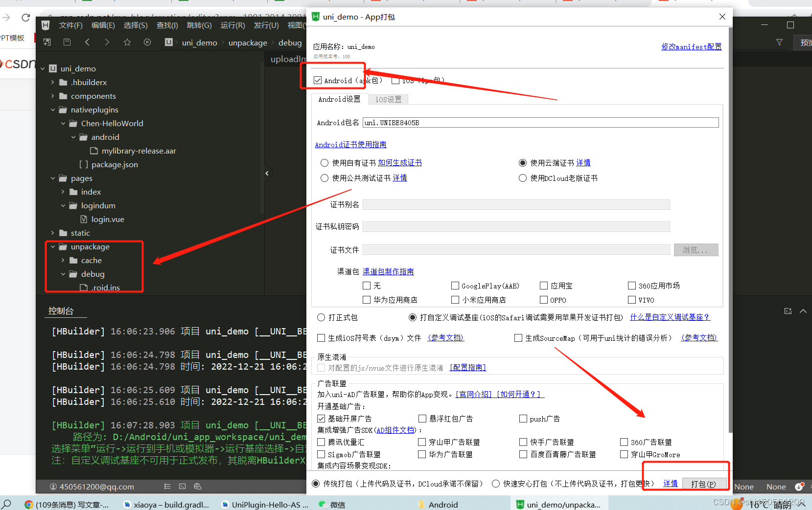The width and height of the screenshot is (812, 510).
Task: Open the terminal icon in status bar
Action: [x=183, y=486]
